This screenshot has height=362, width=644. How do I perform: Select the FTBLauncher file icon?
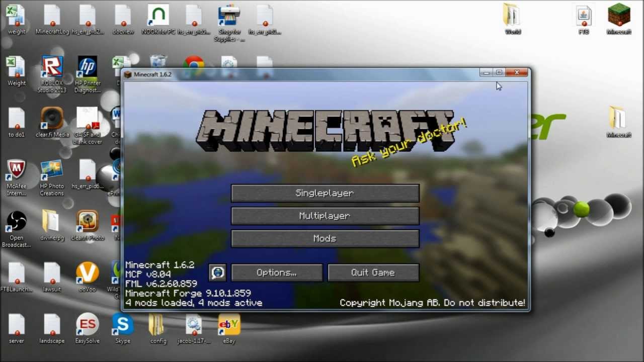(x=17, y=277)
